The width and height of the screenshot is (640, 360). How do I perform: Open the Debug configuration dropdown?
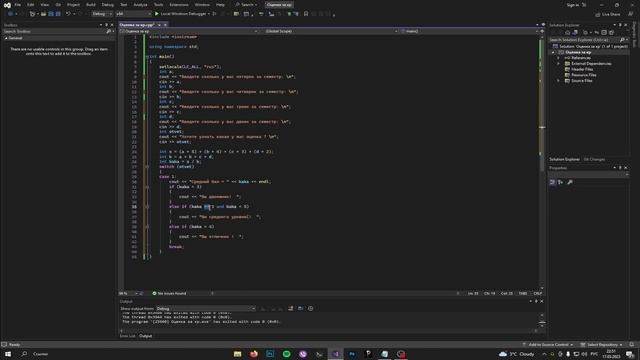(102, 14)
